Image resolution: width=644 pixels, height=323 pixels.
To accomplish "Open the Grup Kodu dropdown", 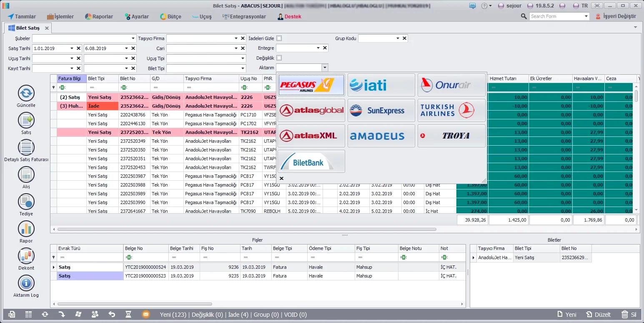I will [x=397, y=38].
